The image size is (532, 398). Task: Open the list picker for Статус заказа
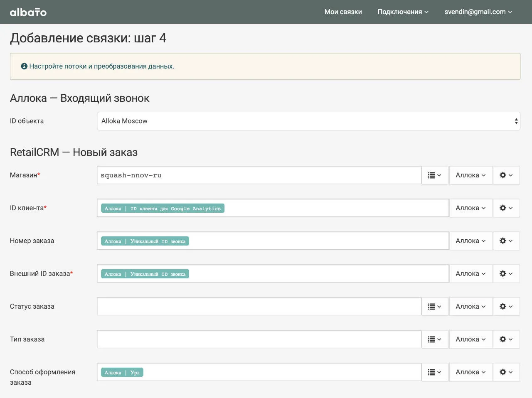pos(435,307)
